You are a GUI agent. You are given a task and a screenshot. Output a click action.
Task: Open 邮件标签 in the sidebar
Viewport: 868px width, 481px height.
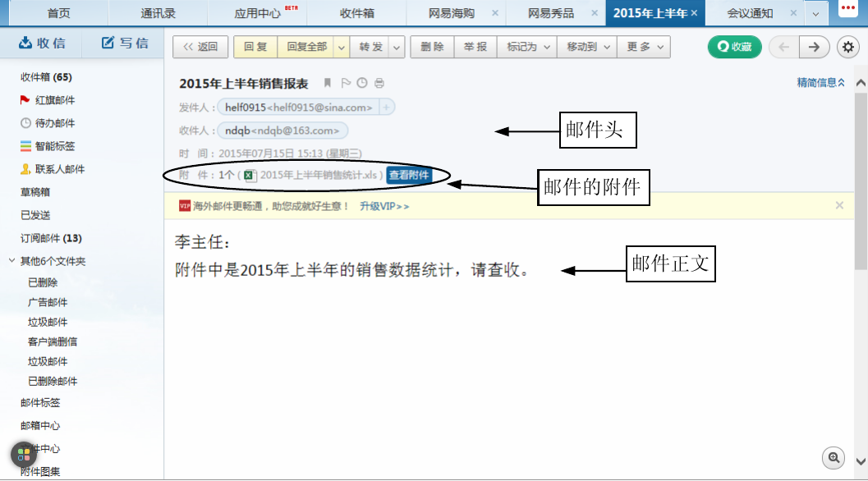click(x=40, y=402)
